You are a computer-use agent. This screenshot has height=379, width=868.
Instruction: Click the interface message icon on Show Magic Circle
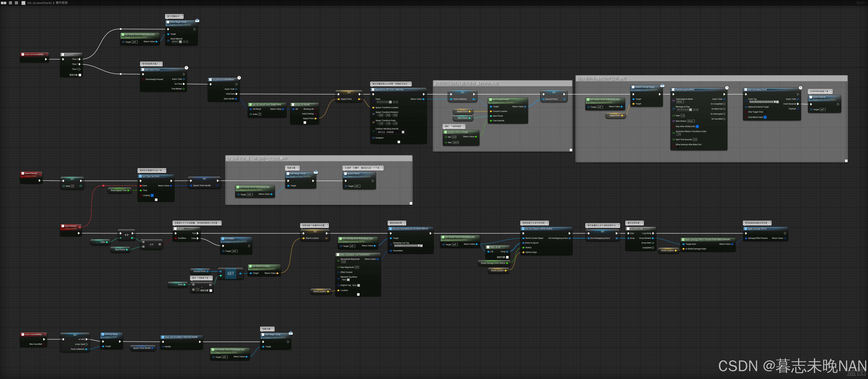tap(197, 20)
